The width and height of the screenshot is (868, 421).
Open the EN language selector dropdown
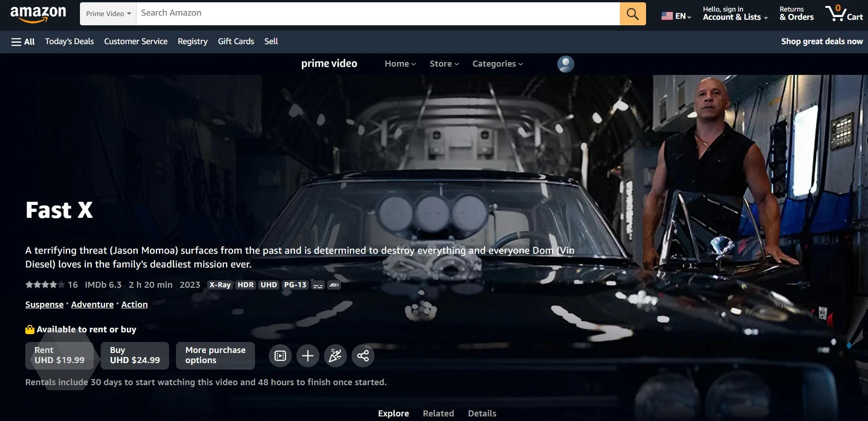pyautogui.click(x=676, y=16)
